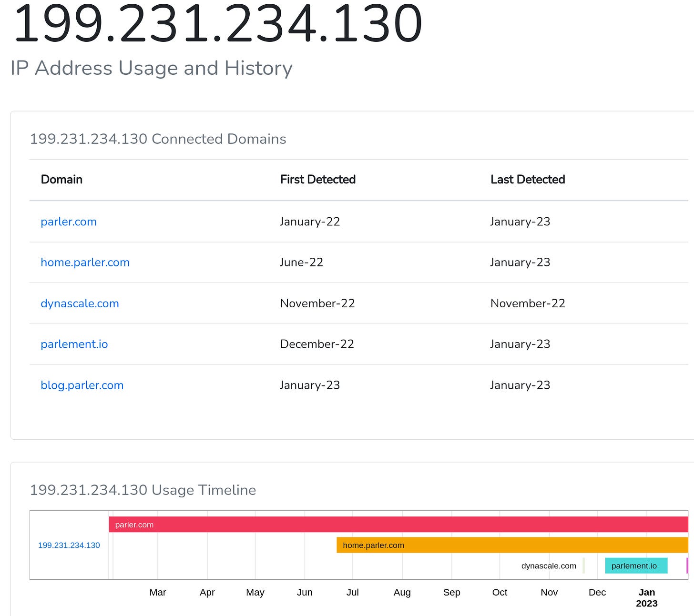This screenshot has height=616, width=694.
Task: Click the Last Detected column header
Action: (528, 180)
